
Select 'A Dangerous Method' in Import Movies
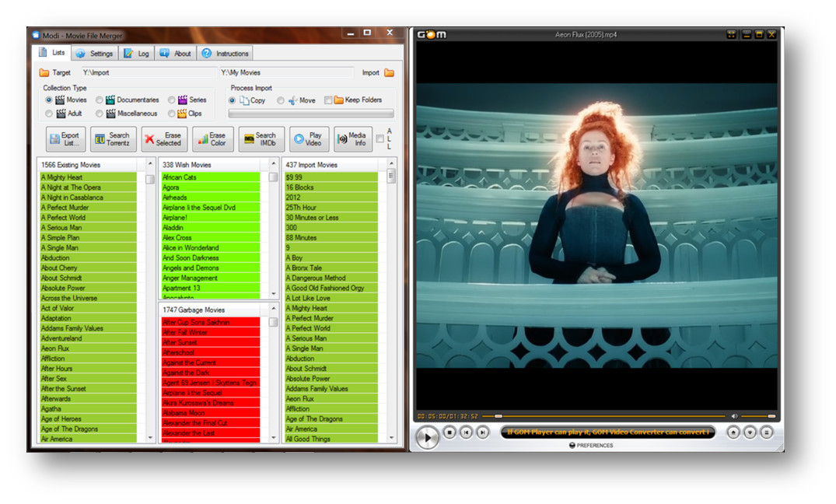(x=331, y=278)
